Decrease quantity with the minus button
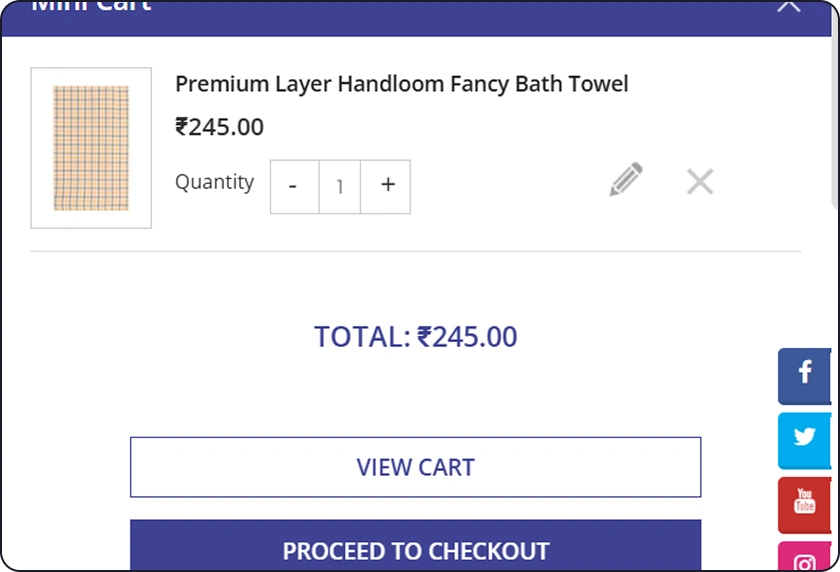The width and height of the screenshot is (840, 572). 294,186
